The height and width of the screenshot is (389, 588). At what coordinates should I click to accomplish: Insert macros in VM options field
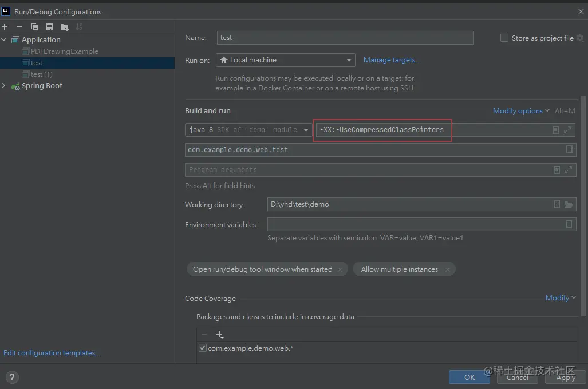tap(556, 130)
